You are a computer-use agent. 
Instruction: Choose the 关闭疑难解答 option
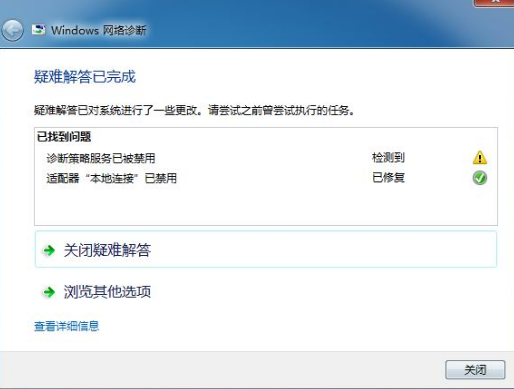point(266,249)
